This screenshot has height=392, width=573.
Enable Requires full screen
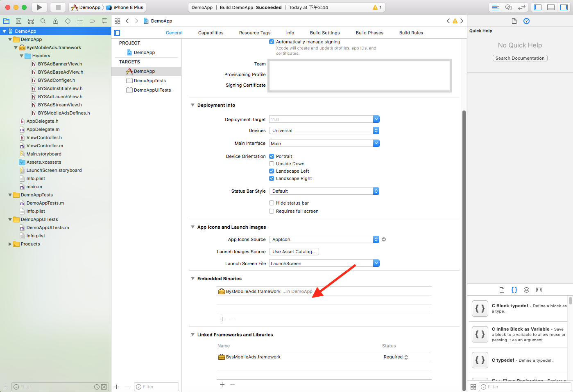(272, 211)
